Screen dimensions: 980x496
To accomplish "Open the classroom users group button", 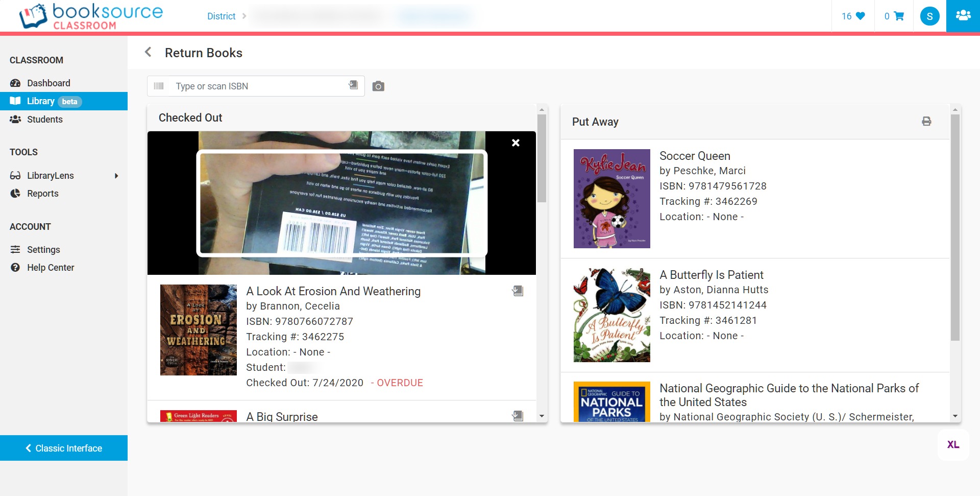I will [x=963, y=16].
